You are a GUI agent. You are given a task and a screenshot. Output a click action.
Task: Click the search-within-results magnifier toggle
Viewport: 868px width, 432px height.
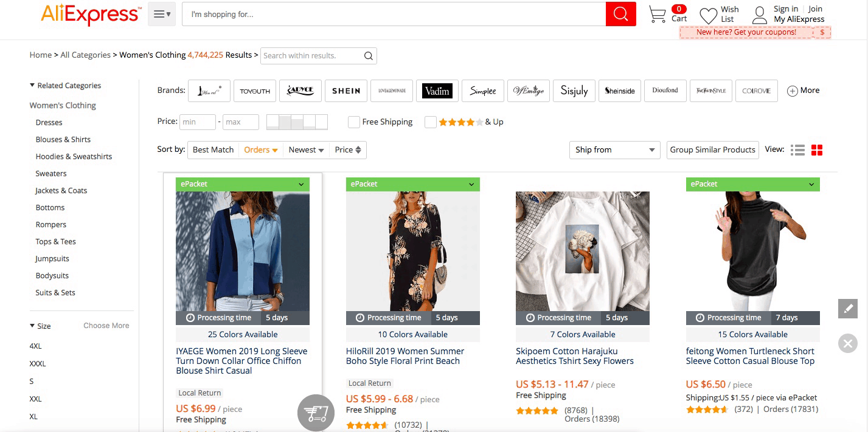pyautogui.click(x=368, y=55)
